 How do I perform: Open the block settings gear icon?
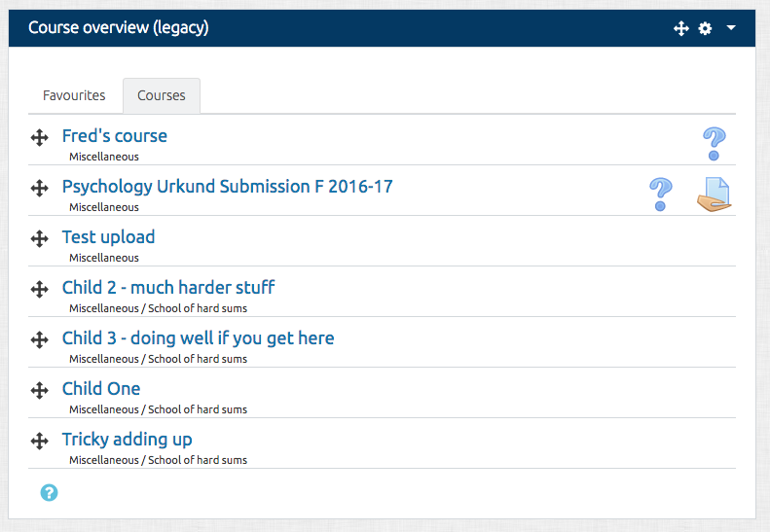(x=705, y=28)
